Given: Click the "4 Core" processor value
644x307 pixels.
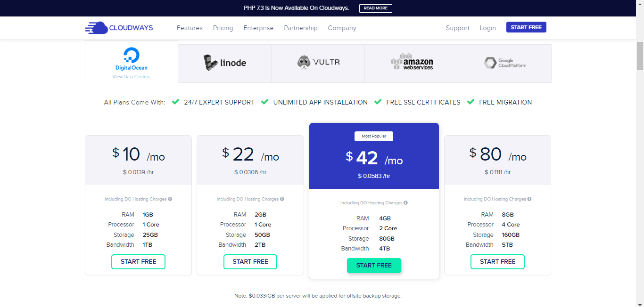Looking at the screenshot, I should 511,225.
